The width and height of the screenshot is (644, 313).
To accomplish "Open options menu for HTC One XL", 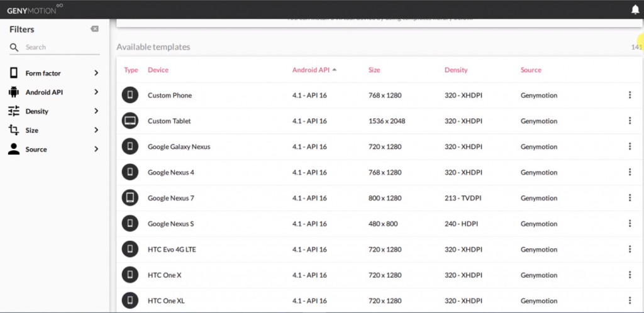I will click(630, 300).
